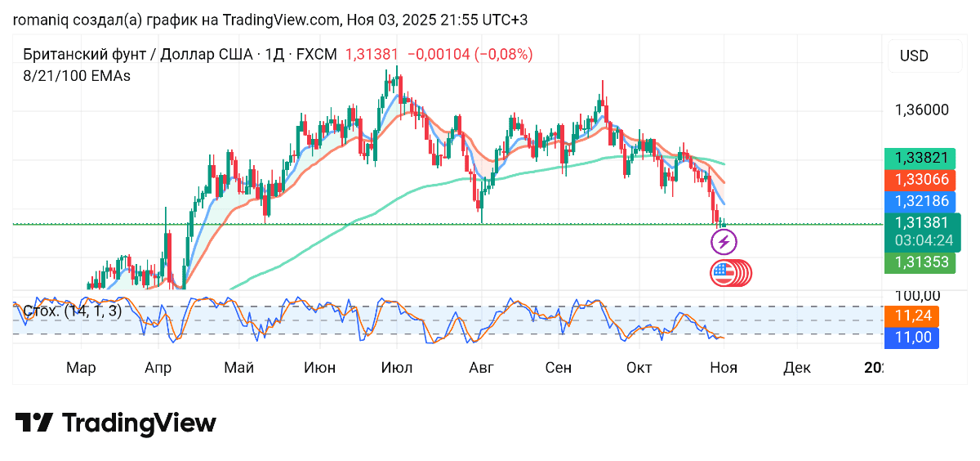
Task: Click the TradingView logo at the bottom
Action: [x=116, y=423]
